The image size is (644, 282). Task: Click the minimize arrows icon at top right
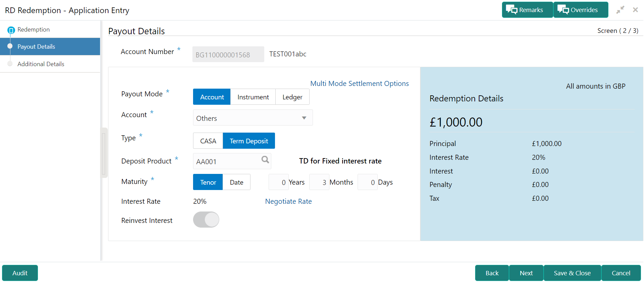[x=620, y=10]
